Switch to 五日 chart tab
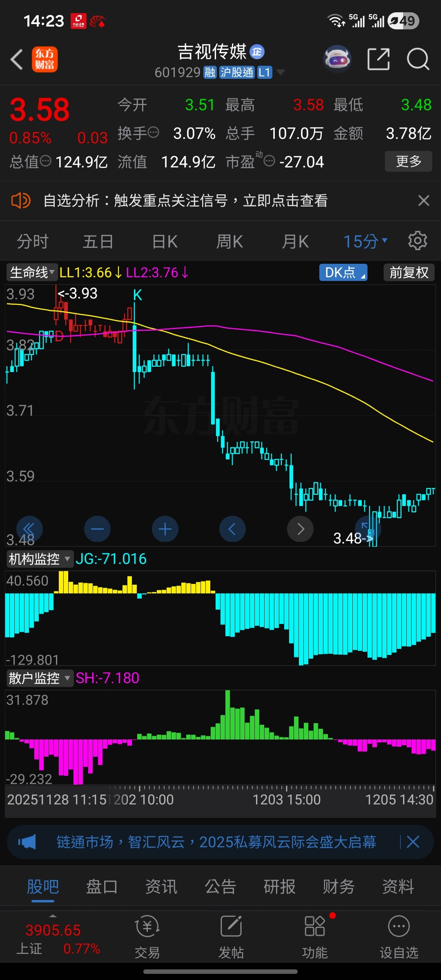 click(x=98, y=241)
